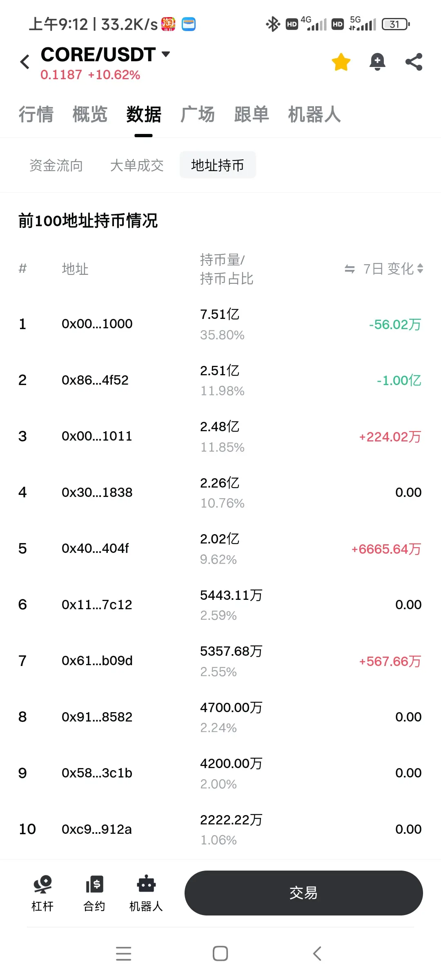
Task: Tap the back arrow beside CORE/USDT
Action: point(25,62)
